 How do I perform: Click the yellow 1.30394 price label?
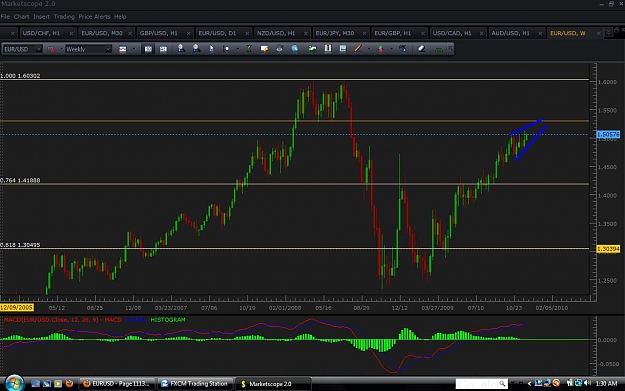point(608,249)
